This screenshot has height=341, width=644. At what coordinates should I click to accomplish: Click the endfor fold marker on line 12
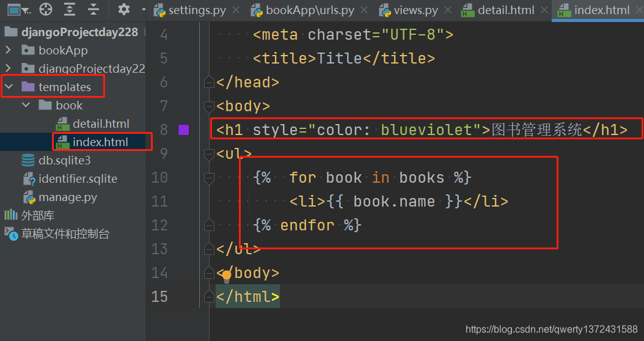[x=209, y=226]
